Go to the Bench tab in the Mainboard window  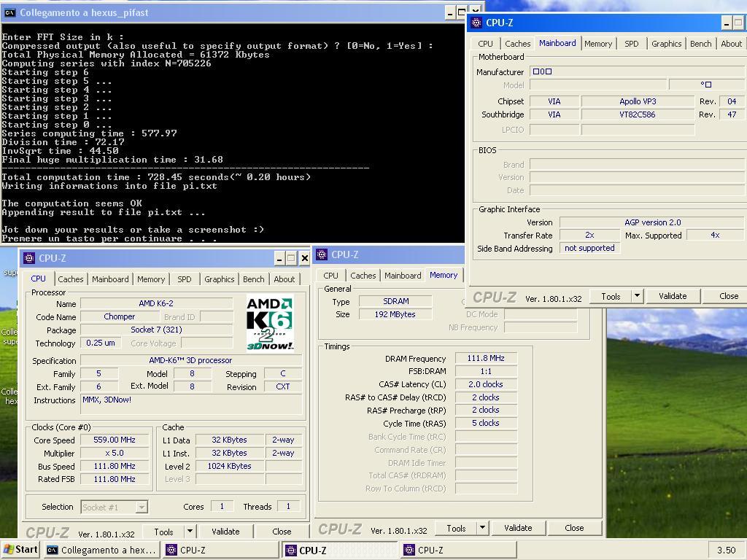(x=701, y=43)
